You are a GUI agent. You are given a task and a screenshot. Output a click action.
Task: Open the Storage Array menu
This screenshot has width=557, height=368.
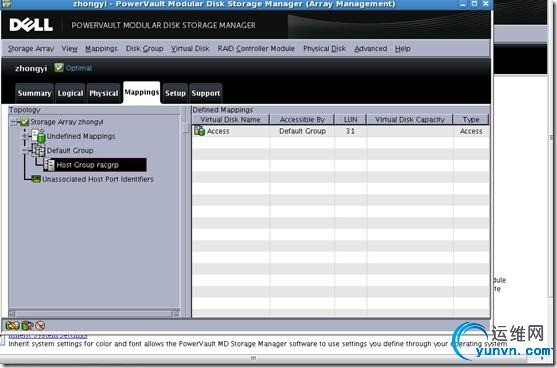click(31, 49)
